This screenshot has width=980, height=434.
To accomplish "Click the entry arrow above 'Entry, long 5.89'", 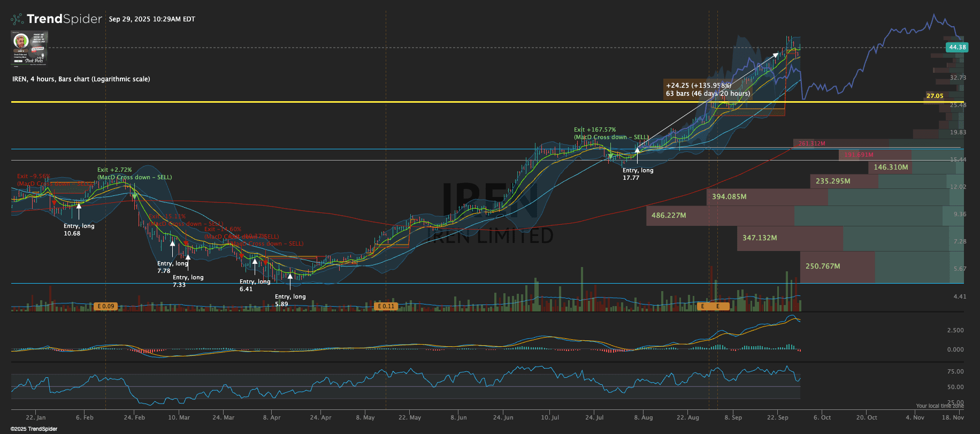I will tap(290, 276).
